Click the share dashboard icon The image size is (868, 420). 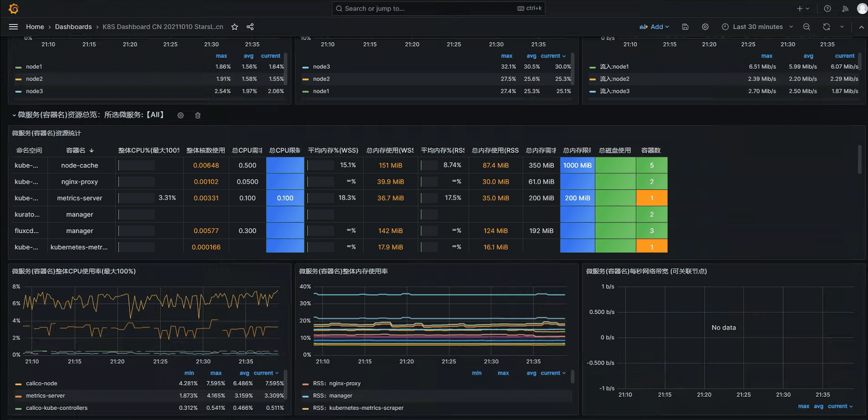250,27
